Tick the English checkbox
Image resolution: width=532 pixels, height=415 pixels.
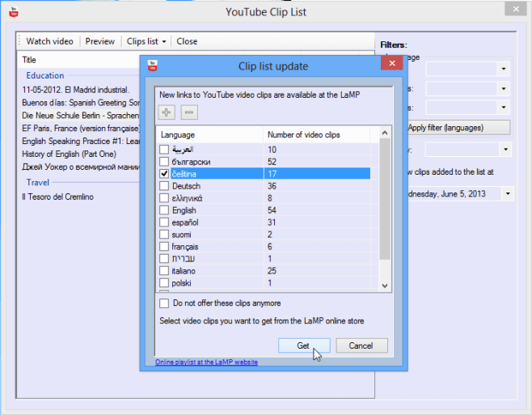click(164, 210)
